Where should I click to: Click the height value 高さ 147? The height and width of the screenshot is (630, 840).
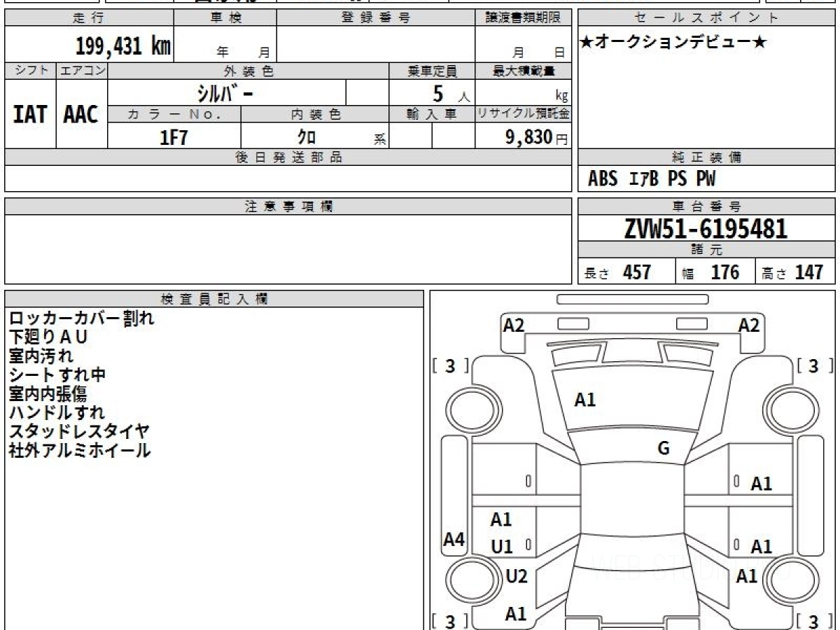(792, 272)
